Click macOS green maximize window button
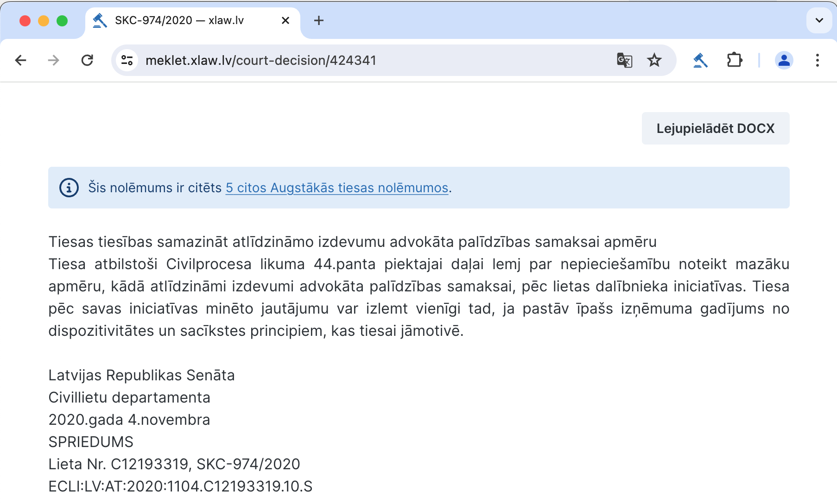 [x=62, y=21]
